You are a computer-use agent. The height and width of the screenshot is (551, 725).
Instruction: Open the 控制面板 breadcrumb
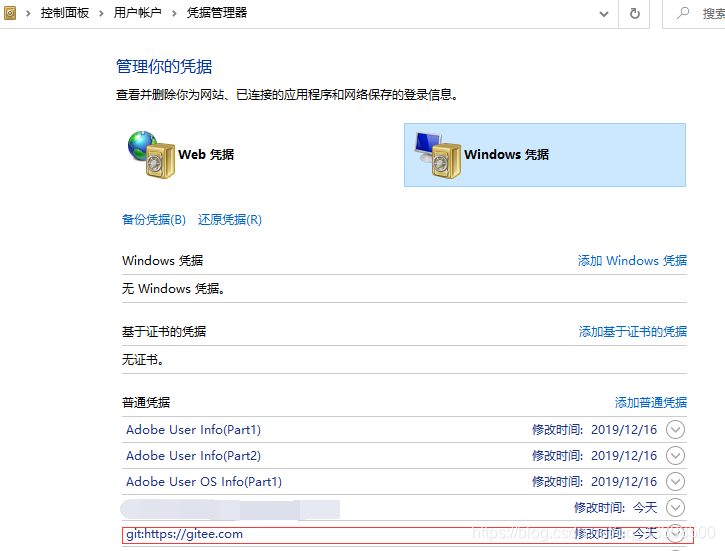click(x=65, y=13)
